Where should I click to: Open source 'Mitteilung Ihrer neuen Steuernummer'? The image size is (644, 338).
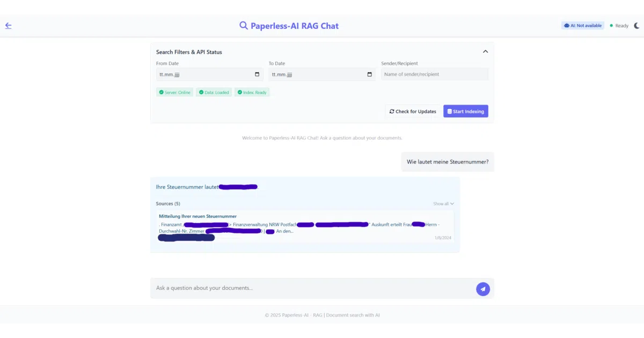[197, 216]
